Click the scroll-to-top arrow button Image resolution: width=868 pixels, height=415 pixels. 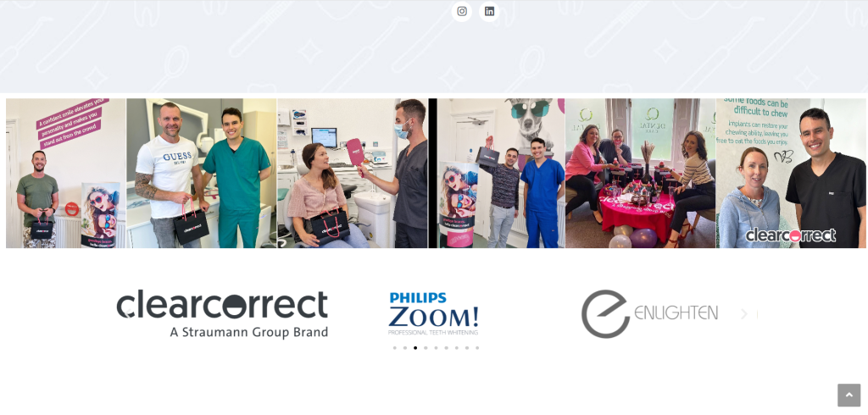(849, 395)
